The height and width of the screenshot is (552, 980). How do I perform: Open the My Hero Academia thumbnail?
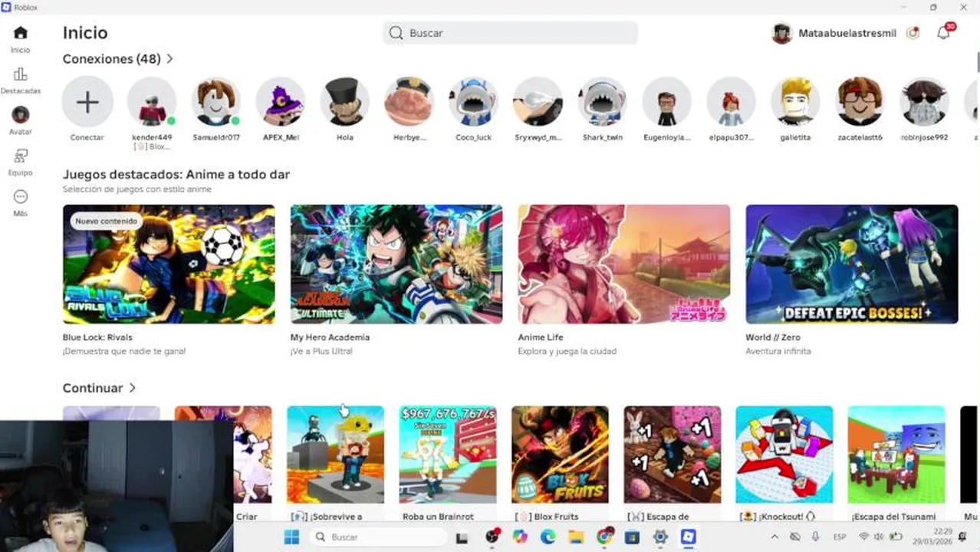click(396, 264)
